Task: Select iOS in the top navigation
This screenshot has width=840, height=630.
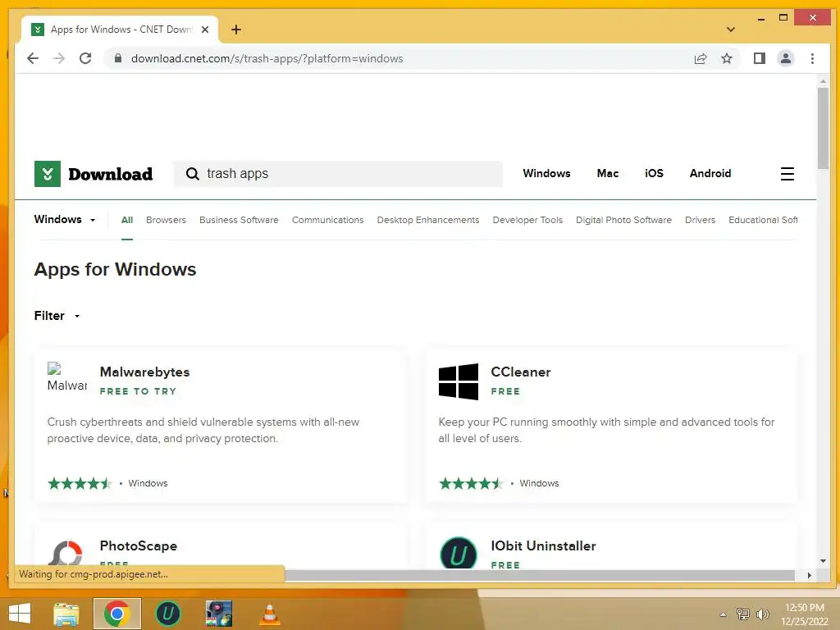Action: (654, 174)
